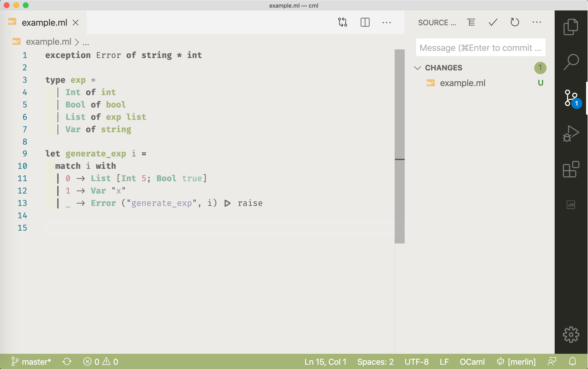Open notifications bell in status bar
The width and height of the screenshot is (588, 369).
point(573,361)
